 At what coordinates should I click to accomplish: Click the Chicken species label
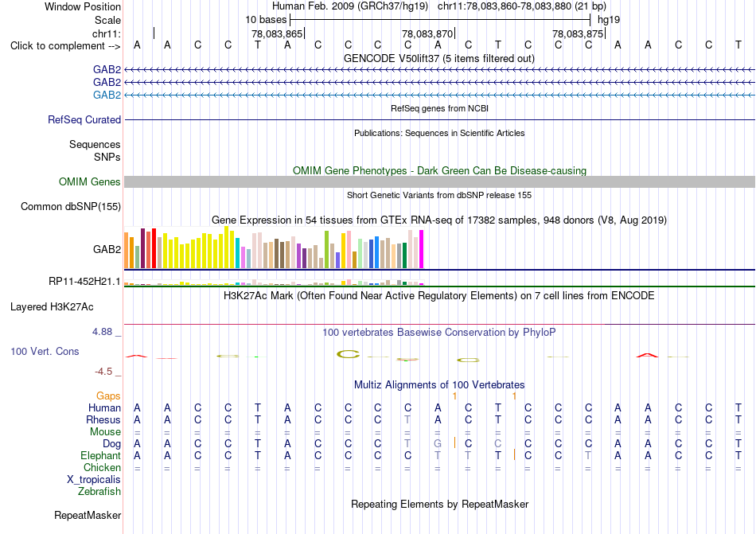(102, 467)
